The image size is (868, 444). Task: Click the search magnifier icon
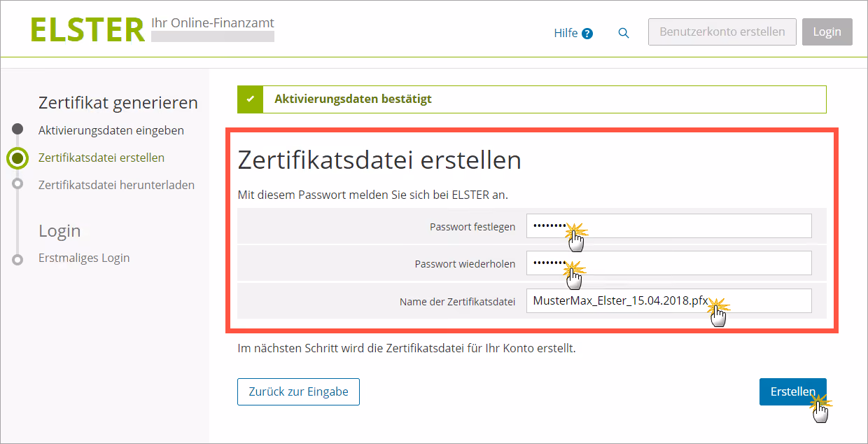pyautogui.click(x=624, y=33)
